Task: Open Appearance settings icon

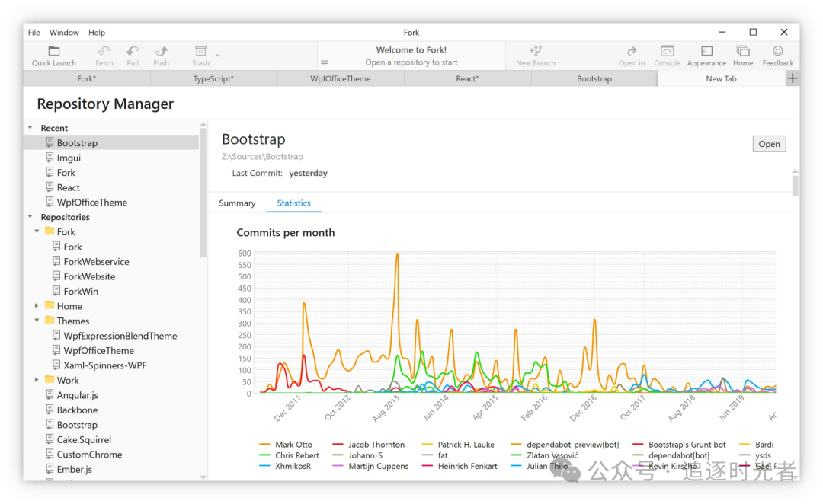Action: point(706,51)
